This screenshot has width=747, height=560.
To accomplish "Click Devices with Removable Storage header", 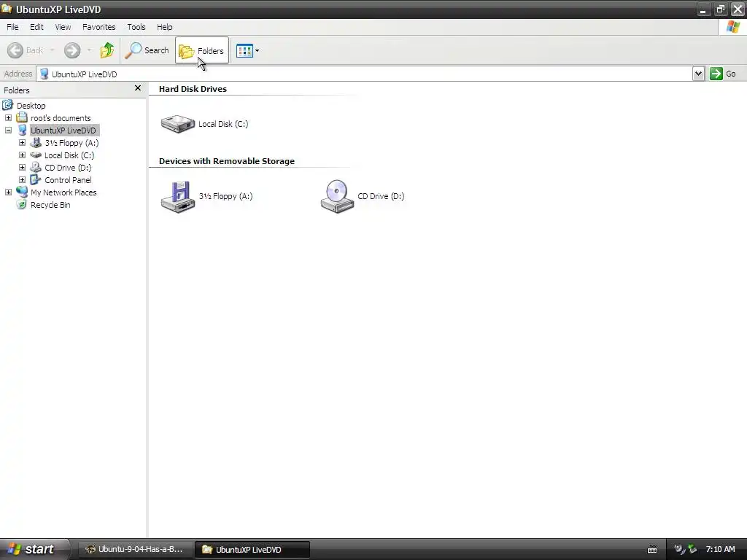I will tap(227, 161).
